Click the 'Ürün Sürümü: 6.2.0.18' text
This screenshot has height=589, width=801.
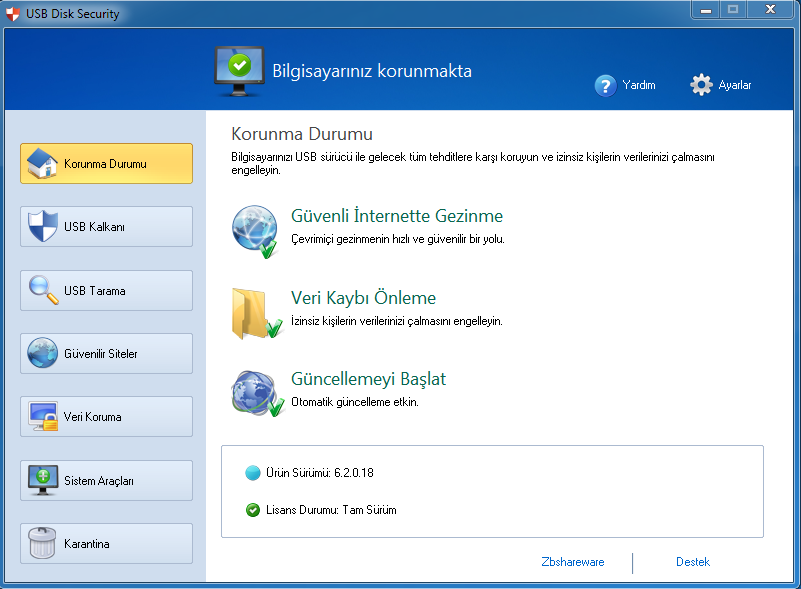pyautogui.click(x=320, y=473)
